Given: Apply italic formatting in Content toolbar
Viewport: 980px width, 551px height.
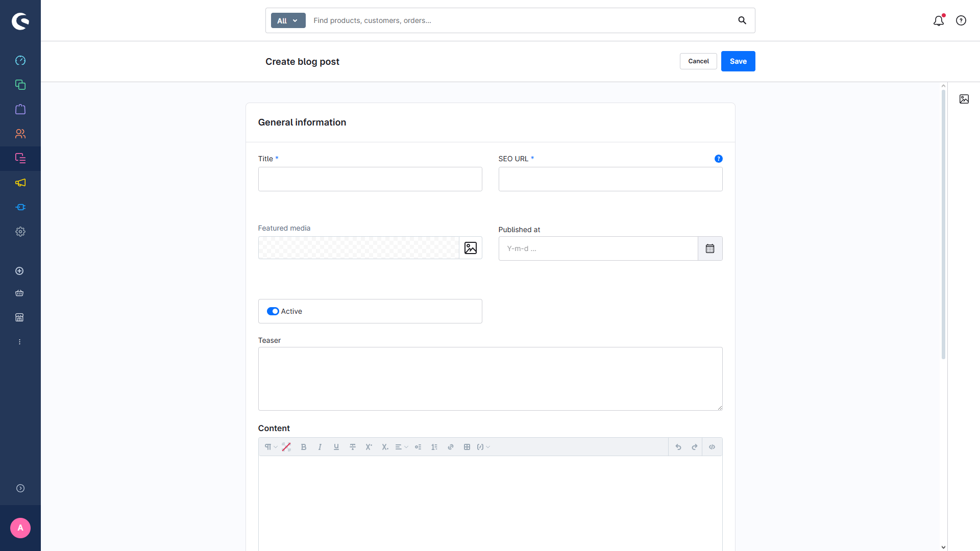Looking at the screenshot, I should point(320,447).
